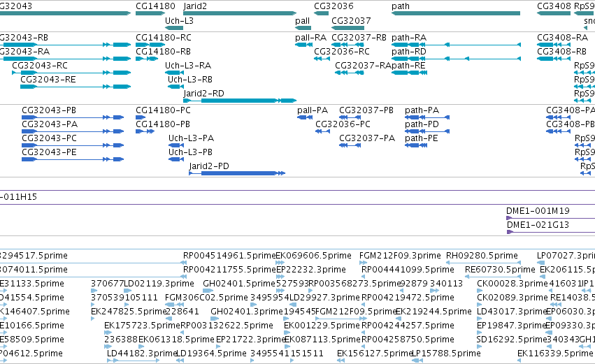Click the CG32036 gene label
This screenshot has height=364, width=595.
pos(334,6)
